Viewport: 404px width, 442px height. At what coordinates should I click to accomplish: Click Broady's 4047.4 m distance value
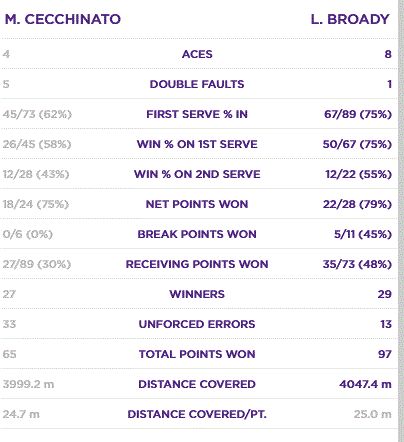(x=365, y=384)
